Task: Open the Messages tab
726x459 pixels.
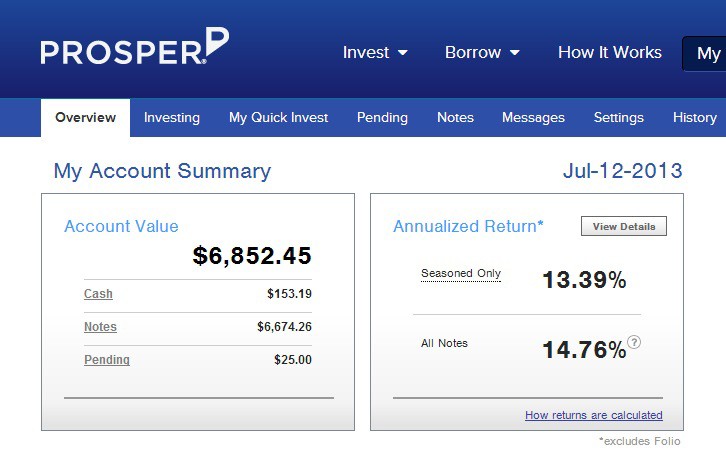Action: tap(533, 117)
